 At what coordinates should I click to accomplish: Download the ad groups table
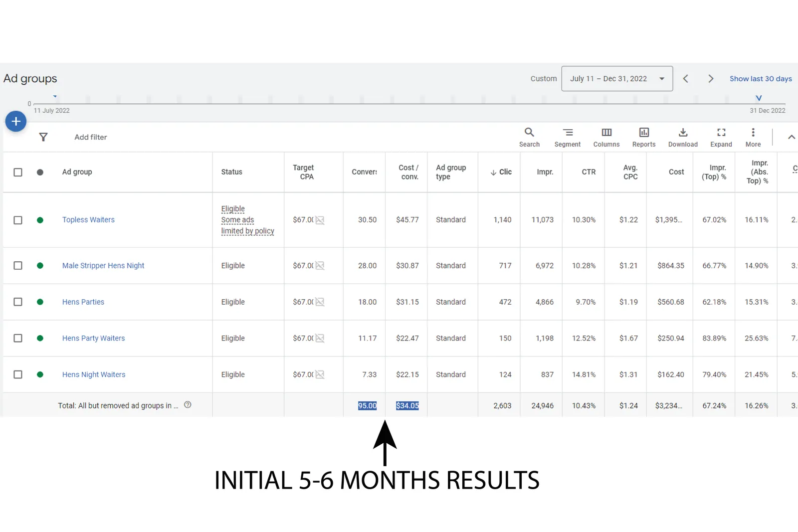pos(683,137)
